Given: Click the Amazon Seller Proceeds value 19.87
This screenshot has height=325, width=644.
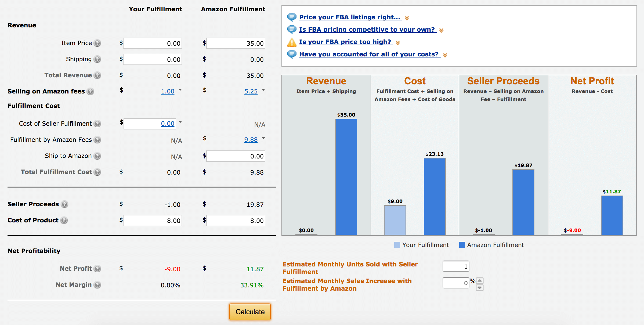Looking at the screenshot, I should (x=255, y=204).
